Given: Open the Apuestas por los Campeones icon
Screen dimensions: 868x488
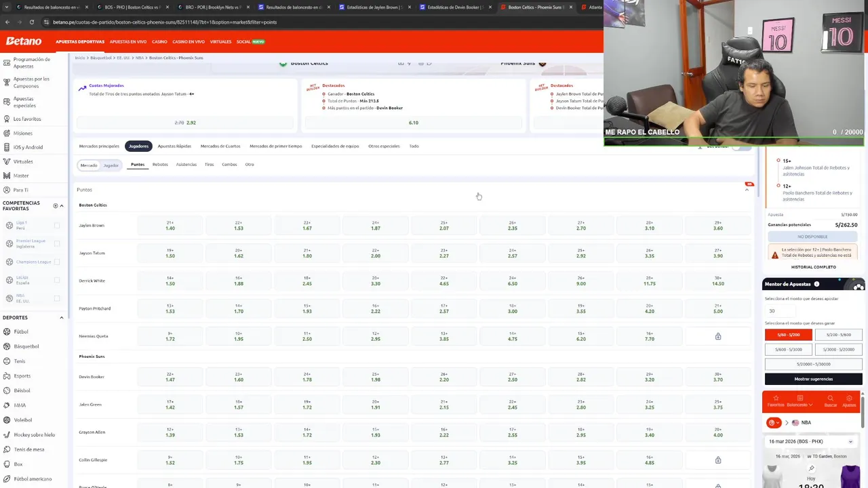Looking at the screenshot, I should pos(6,82).
